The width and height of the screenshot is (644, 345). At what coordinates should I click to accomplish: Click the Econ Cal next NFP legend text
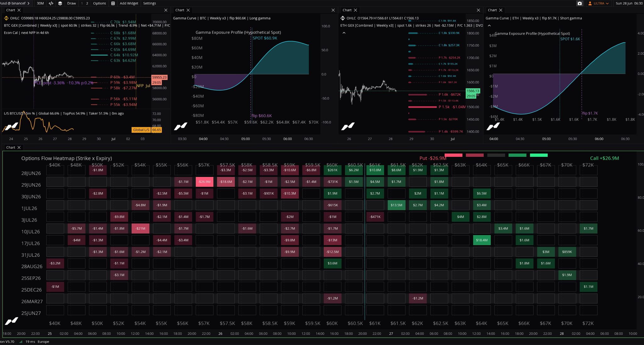[26, 32]
